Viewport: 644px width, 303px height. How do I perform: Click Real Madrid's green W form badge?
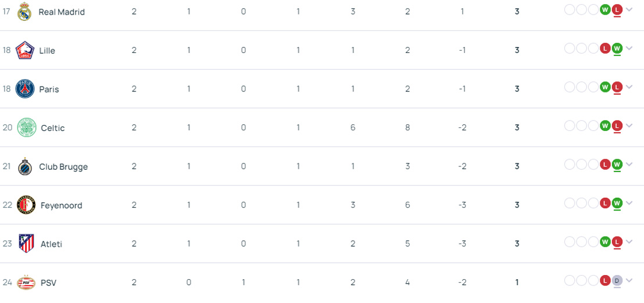coord(605,10)
